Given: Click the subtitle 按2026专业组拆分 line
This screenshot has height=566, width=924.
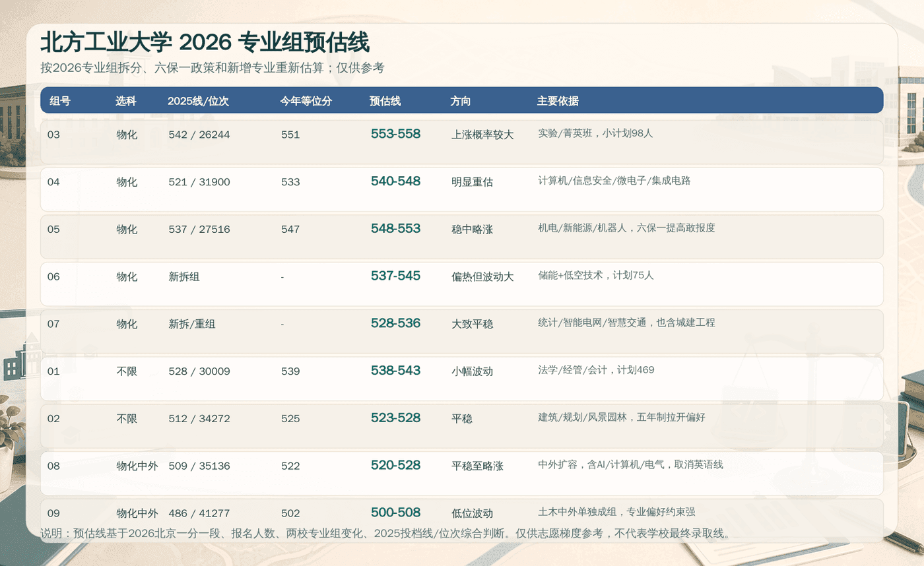Looking at the screenshot, I should [x=213, y=68].
